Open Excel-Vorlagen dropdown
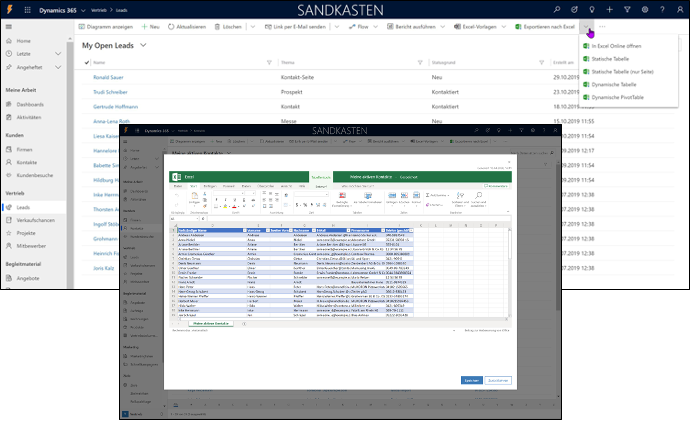 coord(504,27)
